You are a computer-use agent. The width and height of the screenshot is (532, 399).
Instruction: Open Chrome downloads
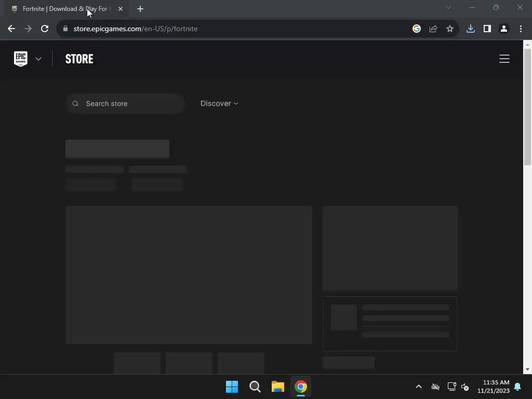coord(470,29)
